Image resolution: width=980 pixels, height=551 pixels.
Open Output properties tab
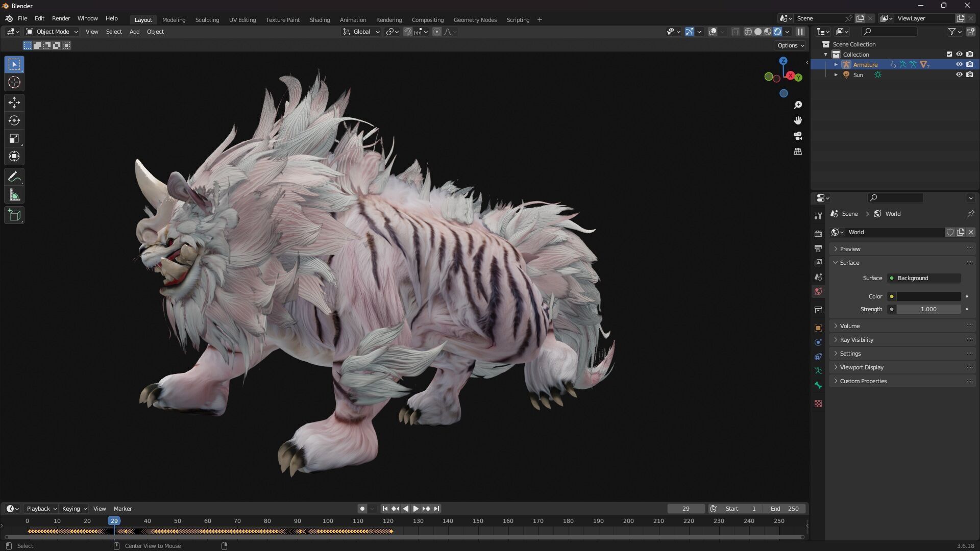(x=818, y=248)
